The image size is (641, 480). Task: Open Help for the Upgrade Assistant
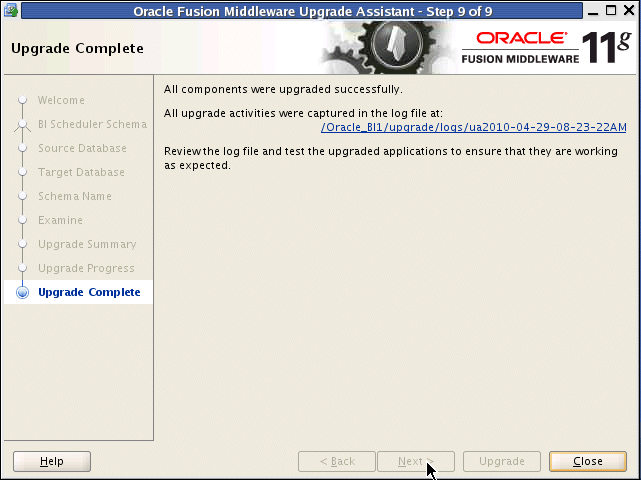(52, 461)
